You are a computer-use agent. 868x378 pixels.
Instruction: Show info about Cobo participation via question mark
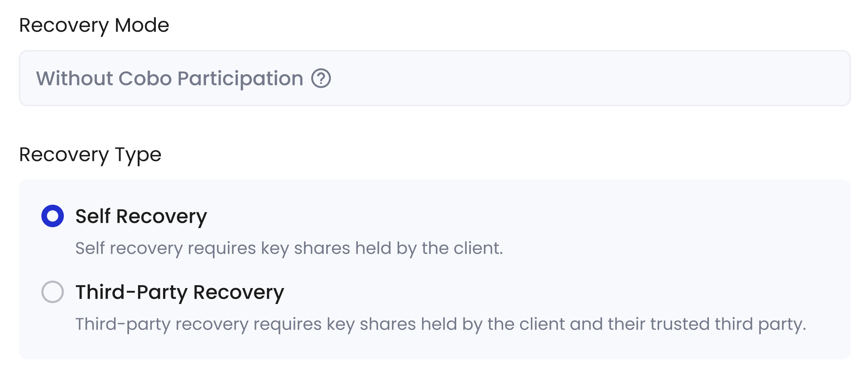click(321, 78)
